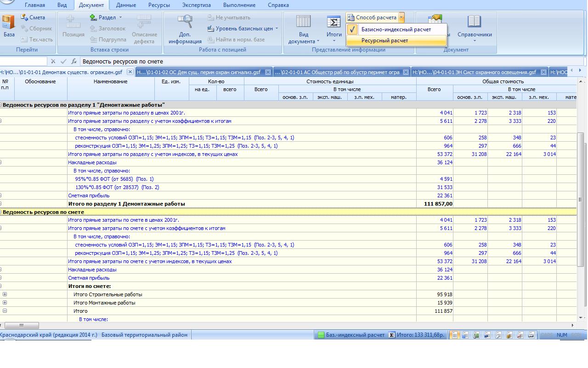Image resolution: width=588 pixels, height=368 pixels.
Task: Click the formula bar text field
Action: (322, 61)
